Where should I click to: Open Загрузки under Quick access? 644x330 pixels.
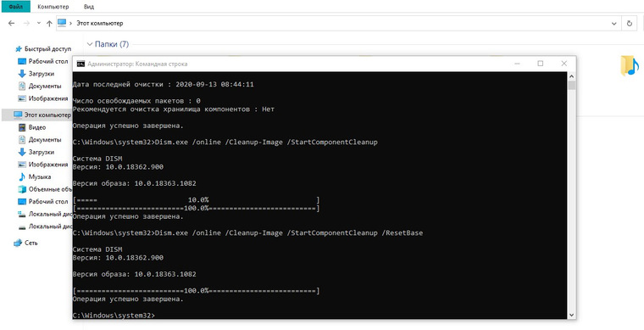click(36, 74)
